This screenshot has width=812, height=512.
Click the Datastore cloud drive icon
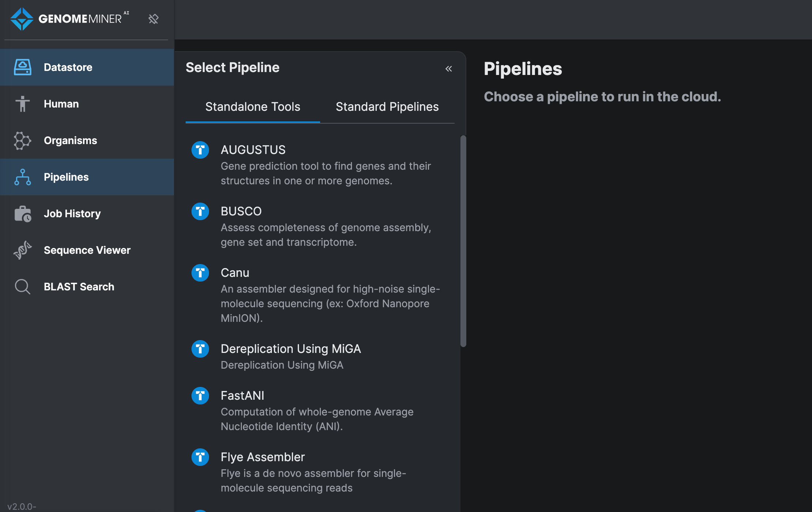tap(23, 67)
